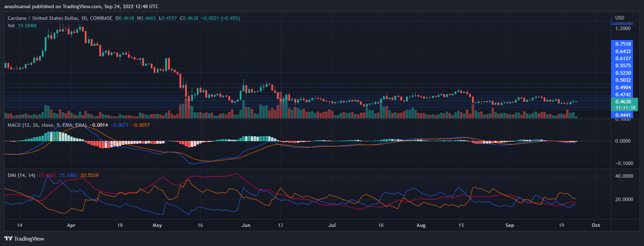Click the green 0.4638 current price tag

(623, 102)
